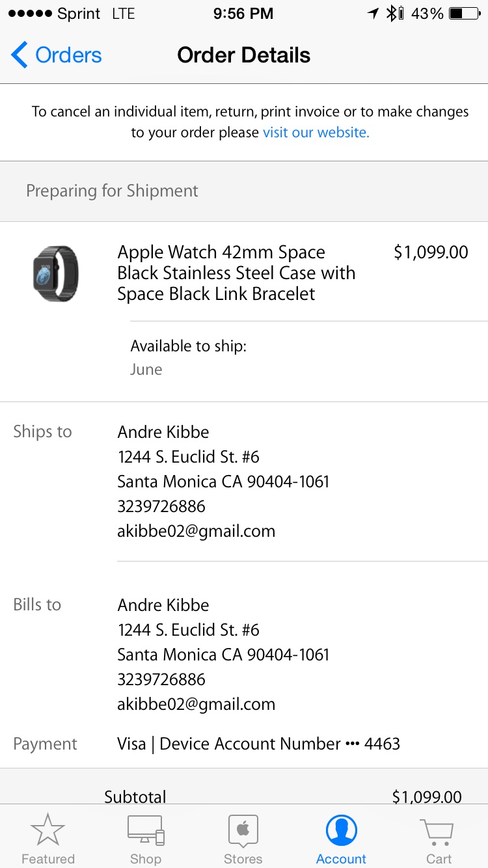Tap the Shop devices icon

[146, 830]
